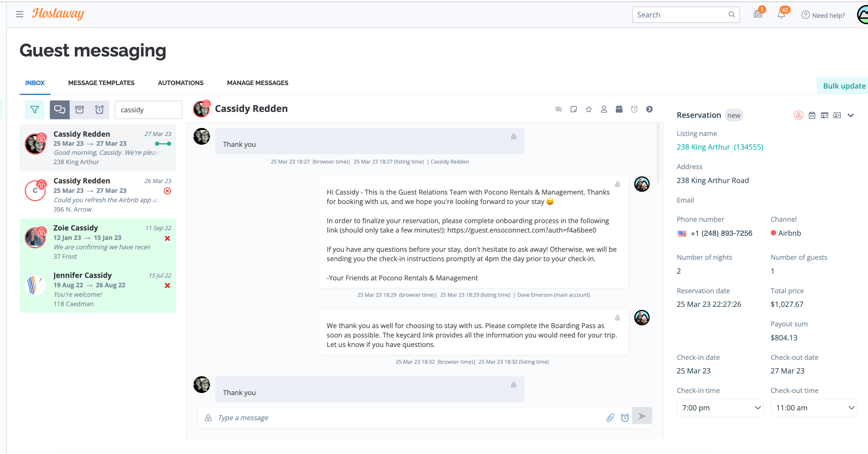
Task: Attach a file with the paperclip icon
Action: point(610,417)
